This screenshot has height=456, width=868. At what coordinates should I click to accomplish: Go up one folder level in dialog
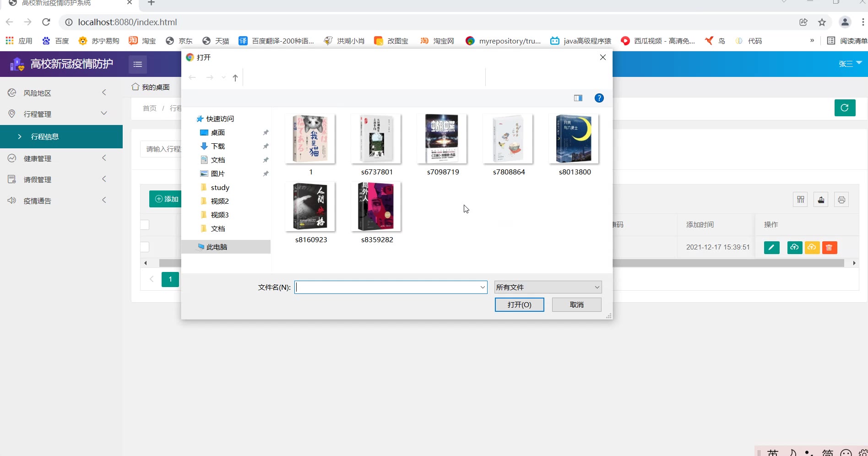[x=235, y=78]
